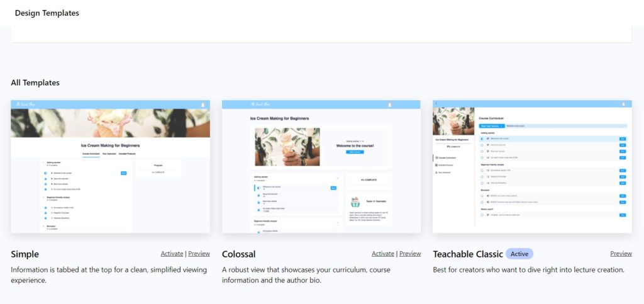Click the Active badge beside Teachable Classic
Screen dimensions: 644x304
pyautogui.click(x=519, y=254)
